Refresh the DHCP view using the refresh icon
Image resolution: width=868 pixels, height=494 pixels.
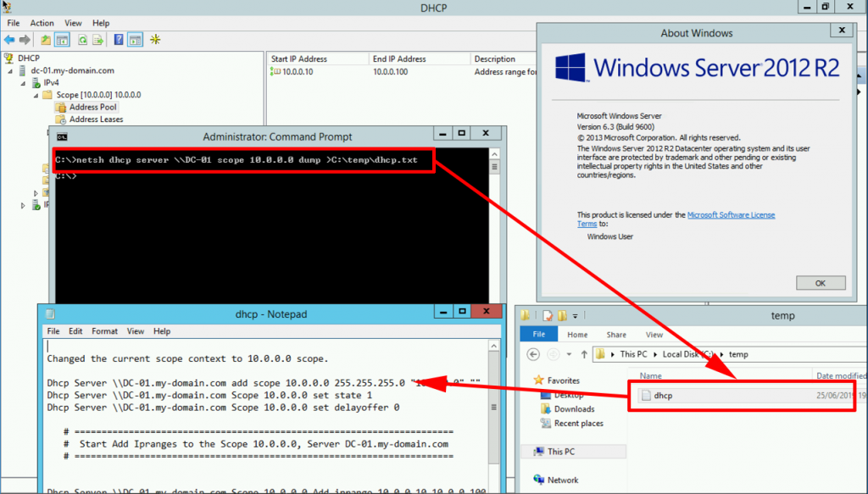(x=82, y=39)
